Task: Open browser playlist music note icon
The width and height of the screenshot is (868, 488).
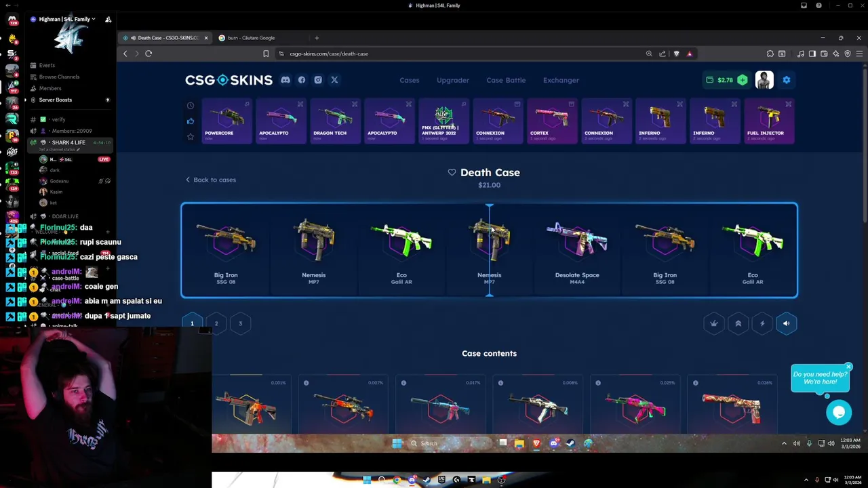Action: 801,54
